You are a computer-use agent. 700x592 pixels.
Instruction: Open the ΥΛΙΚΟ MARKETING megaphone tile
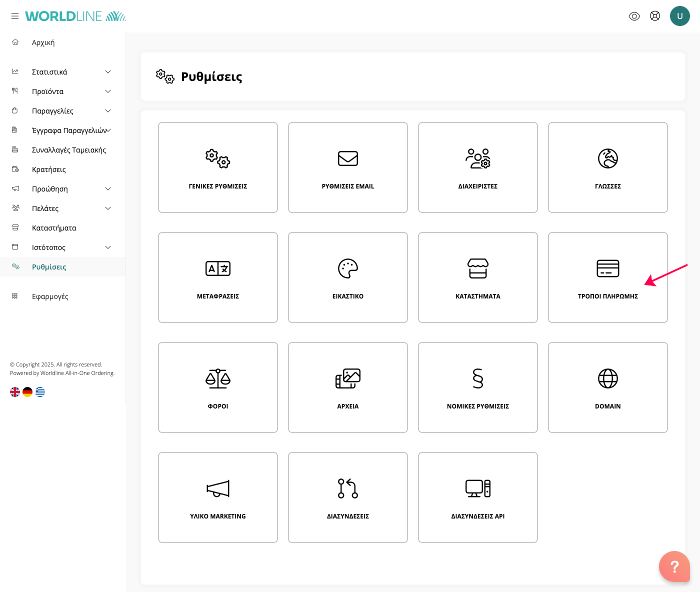218,497
